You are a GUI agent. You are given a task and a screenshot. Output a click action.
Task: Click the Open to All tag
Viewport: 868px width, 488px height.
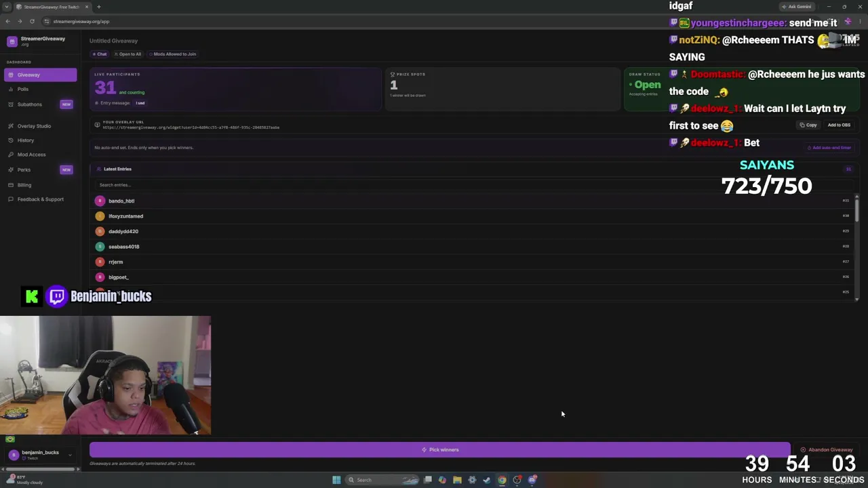pyautogui.click(x=127, y=54)
